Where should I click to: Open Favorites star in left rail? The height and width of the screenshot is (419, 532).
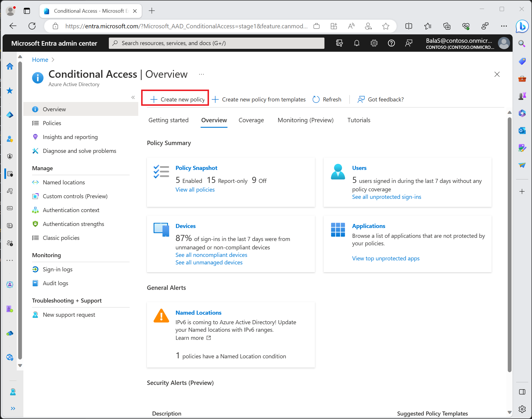(10, 91)
